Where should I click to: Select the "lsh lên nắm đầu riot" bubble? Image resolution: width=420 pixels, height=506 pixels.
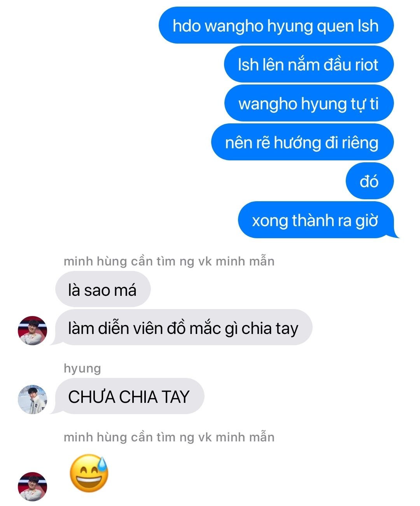pos(309,64)
